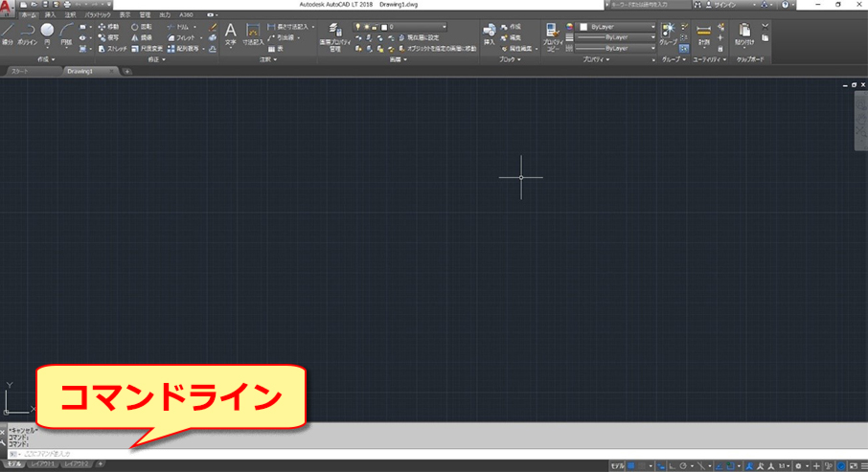Screen dimensions: 868x472
Task: Expand the Draw (作成) panel
Action: 45,59
